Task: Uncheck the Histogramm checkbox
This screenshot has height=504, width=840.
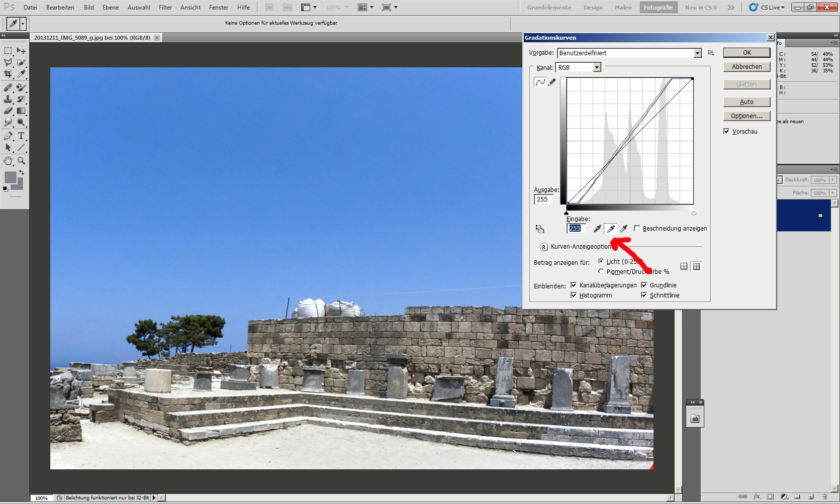Action: click(574, 295)
